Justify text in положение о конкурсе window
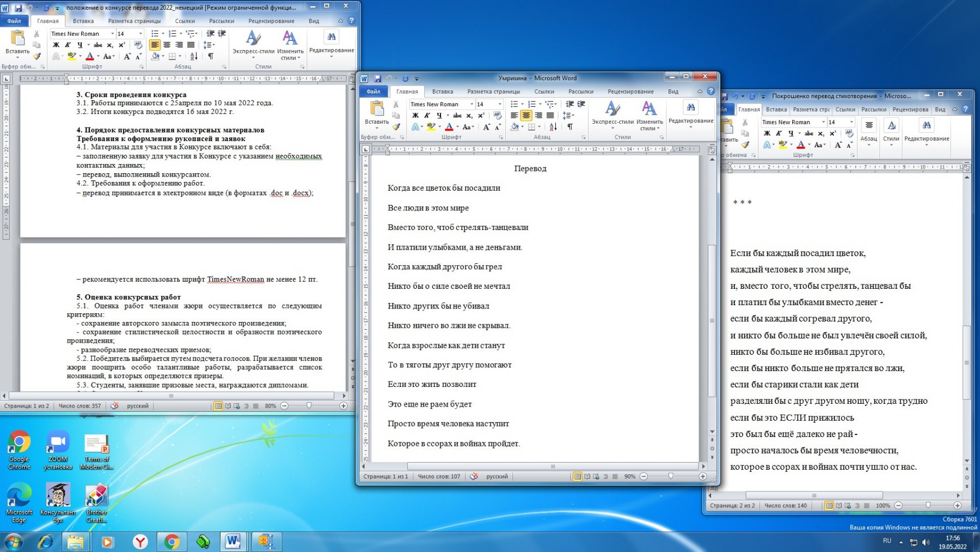 (191, 45)
